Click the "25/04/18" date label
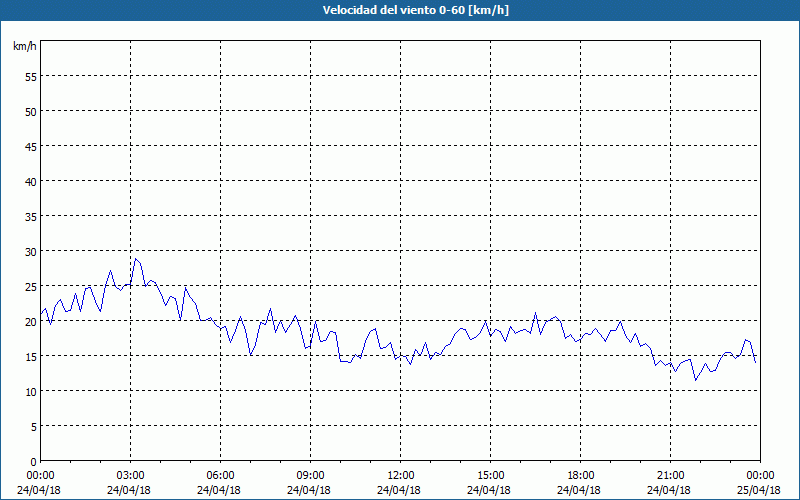 tap(759, 490)
